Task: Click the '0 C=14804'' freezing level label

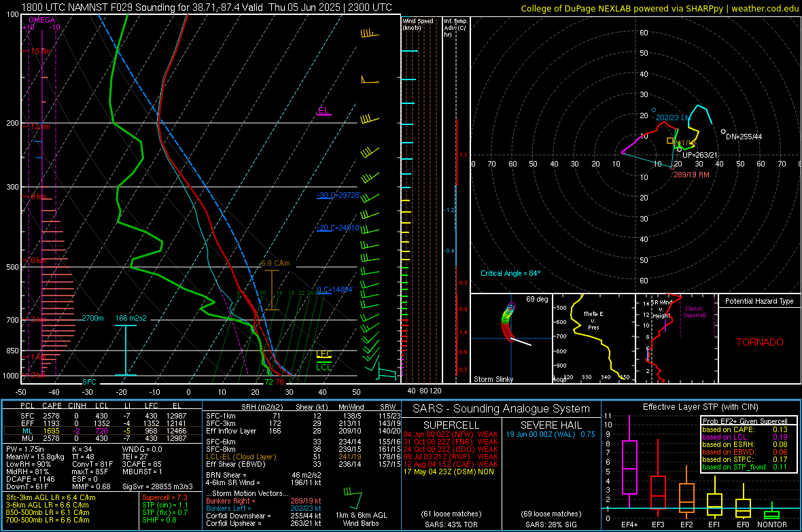Action: pyautogui.click(x=335, y=289)
